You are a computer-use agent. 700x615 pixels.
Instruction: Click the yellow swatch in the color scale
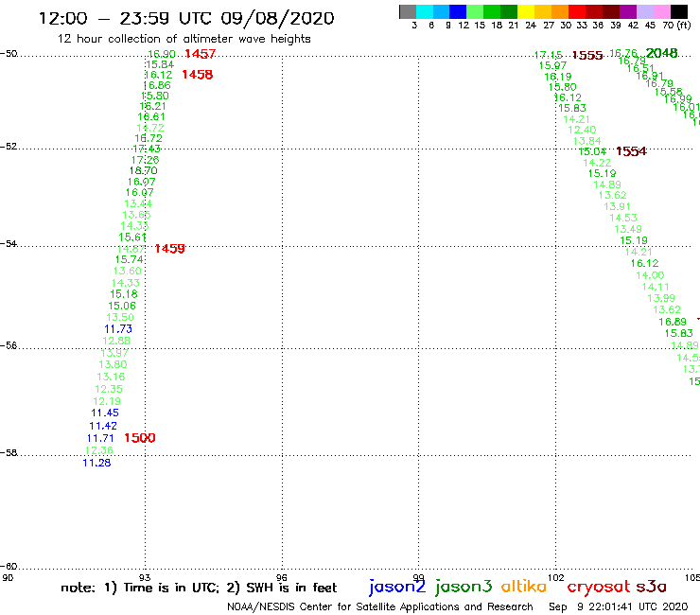click(x=526, y=11)
